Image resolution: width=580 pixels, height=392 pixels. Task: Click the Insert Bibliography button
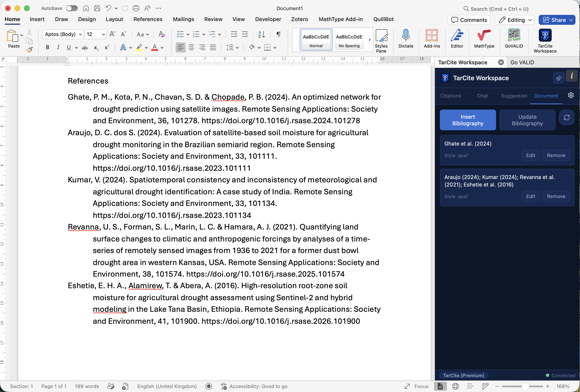[468, 120]
